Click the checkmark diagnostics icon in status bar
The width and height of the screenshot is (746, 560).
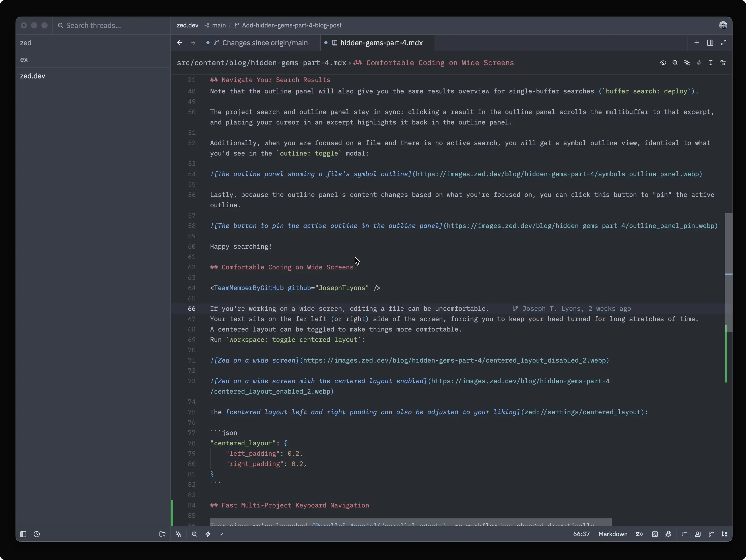pos(221,534)
